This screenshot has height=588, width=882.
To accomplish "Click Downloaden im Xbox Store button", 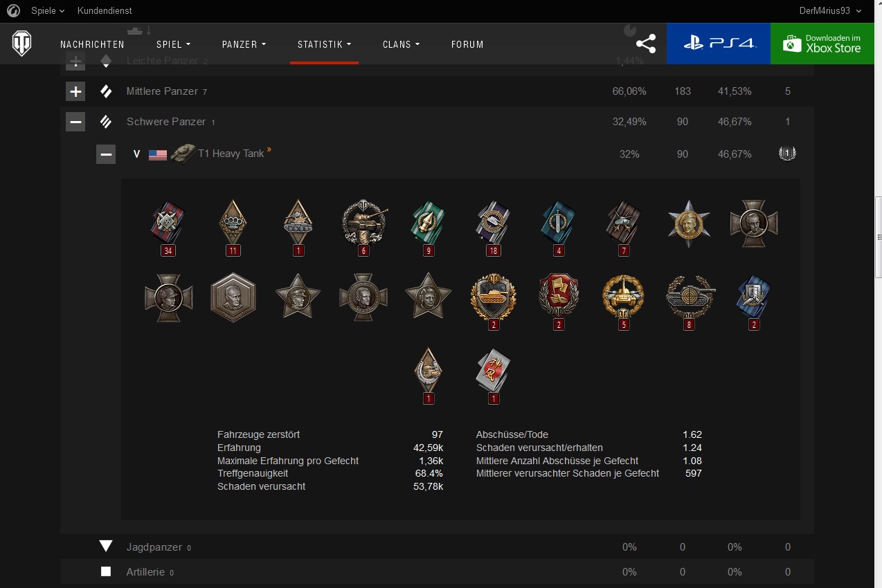I will point(822,44).
